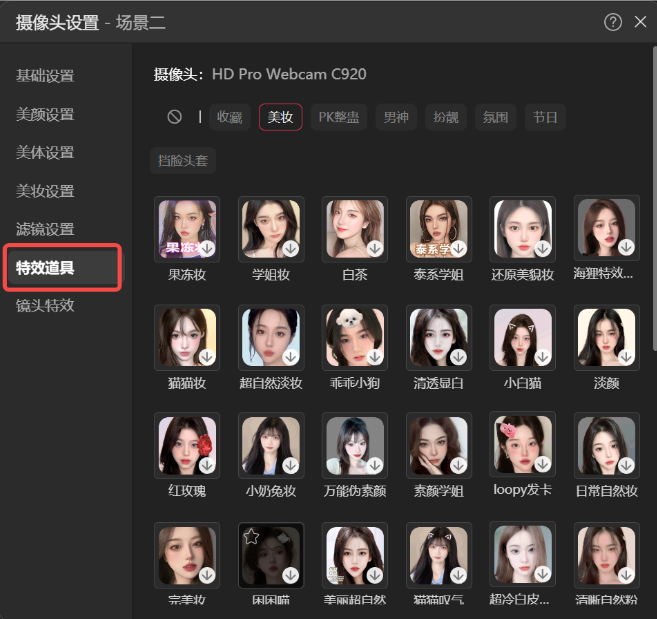Select the 万能伪素颜 effect thumbnail
This screenshot has width=657, height=619.
click(x=354, y=446)
